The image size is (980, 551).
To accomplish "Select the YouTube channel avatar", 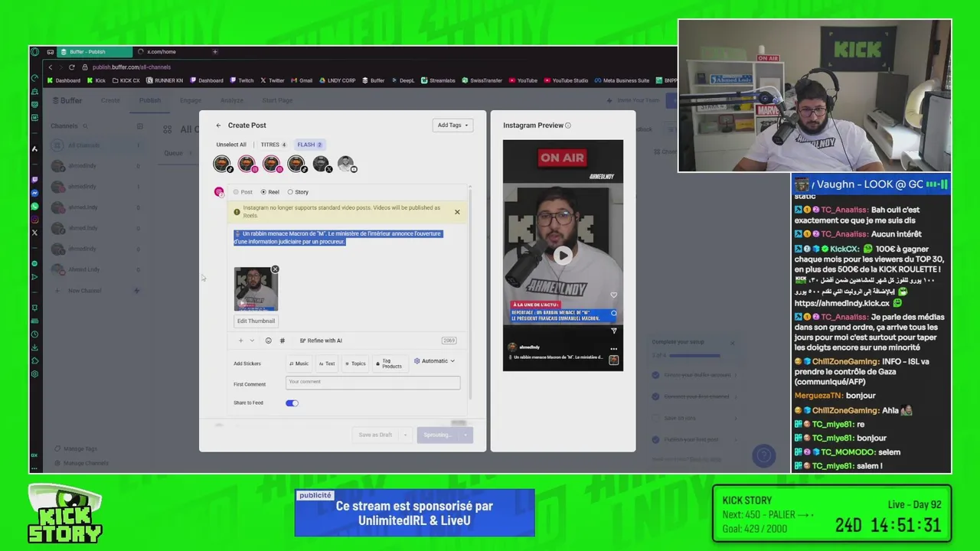I will (346, 164).
